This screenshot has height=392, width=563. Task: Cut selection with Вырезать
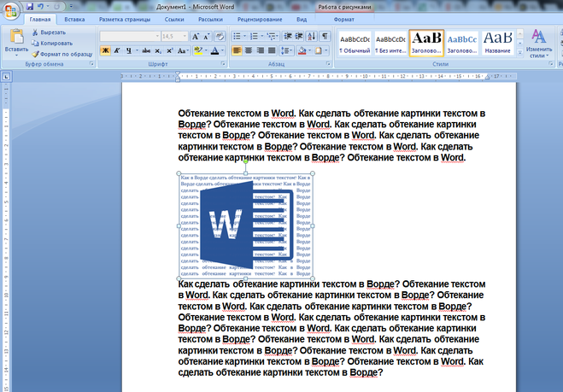pos(49,32)
